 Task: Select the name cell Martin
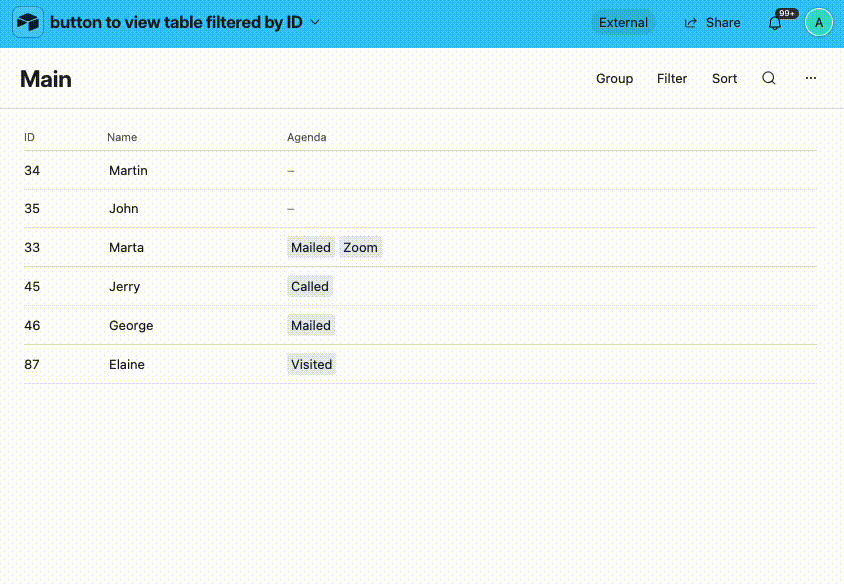pos(128,171)
